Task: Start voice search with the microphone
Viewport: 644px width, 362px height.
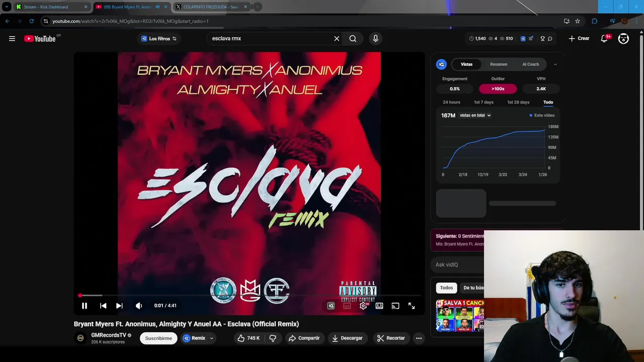Action: (375, 38)
